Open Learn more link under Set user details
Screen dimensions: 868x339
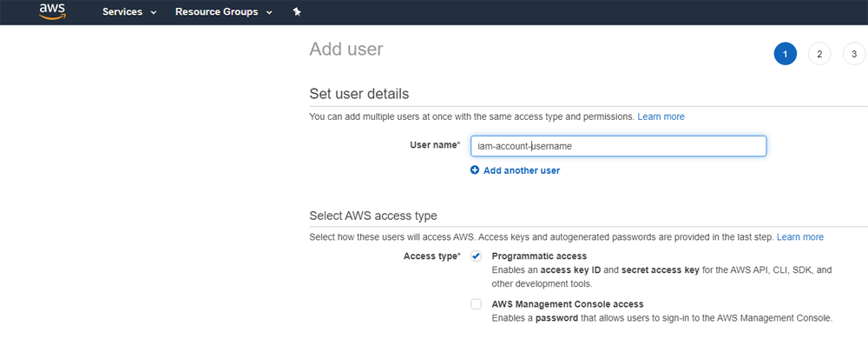[x=661, y=116]
